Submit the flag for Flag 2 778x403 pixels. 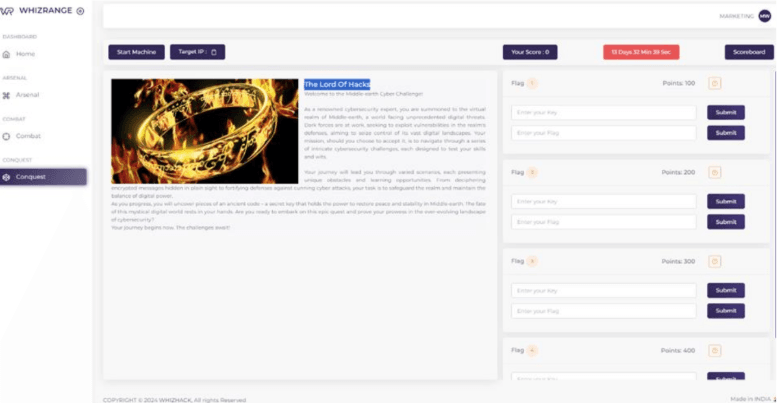(x=726, y=222)
